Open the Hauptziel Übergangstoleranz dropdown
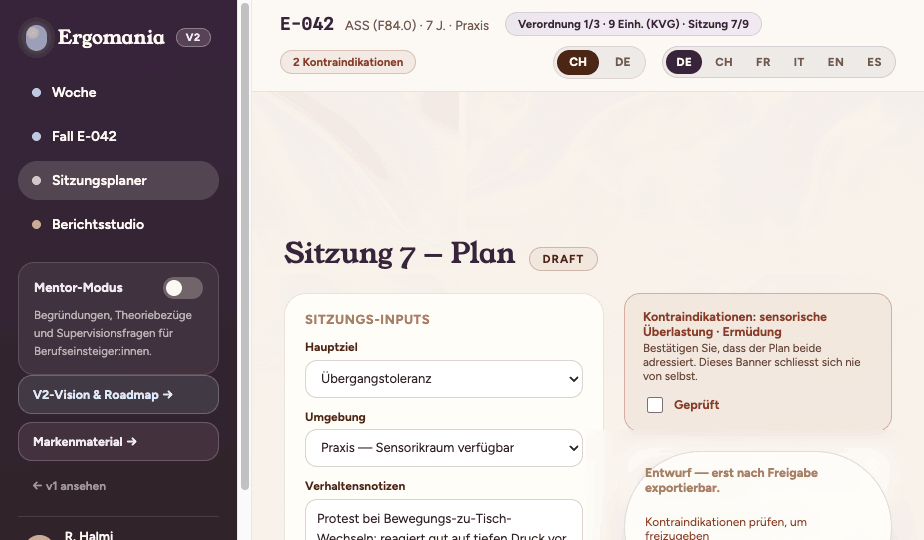The width and height of the screenshot is (924, 540). 444,379
